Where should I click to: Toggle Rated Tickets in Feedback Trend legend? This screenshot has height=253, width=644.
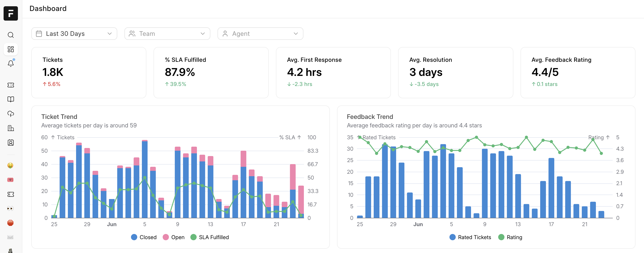pos(470,237)
